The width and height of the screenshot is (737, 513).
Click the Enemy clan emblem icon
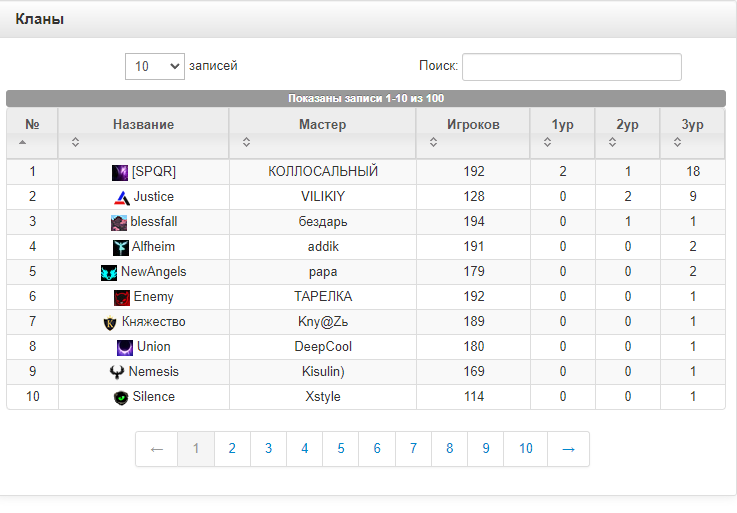122,297
